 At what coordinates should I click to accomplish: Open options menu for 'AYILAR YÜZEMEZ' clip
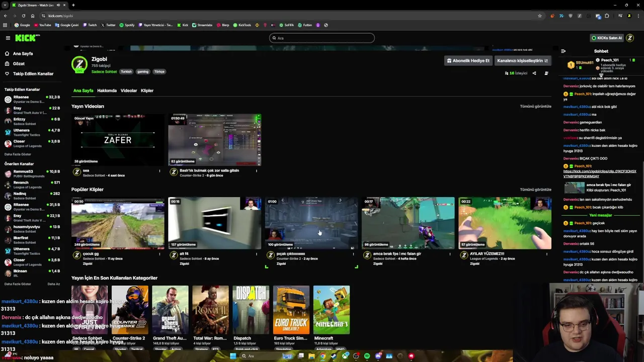(546, 254)
